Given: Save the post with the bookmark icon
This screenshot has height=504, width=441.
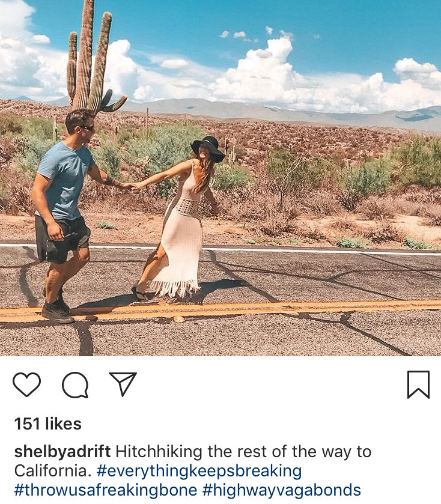Looking at the screenshot, I should point(419,384).
